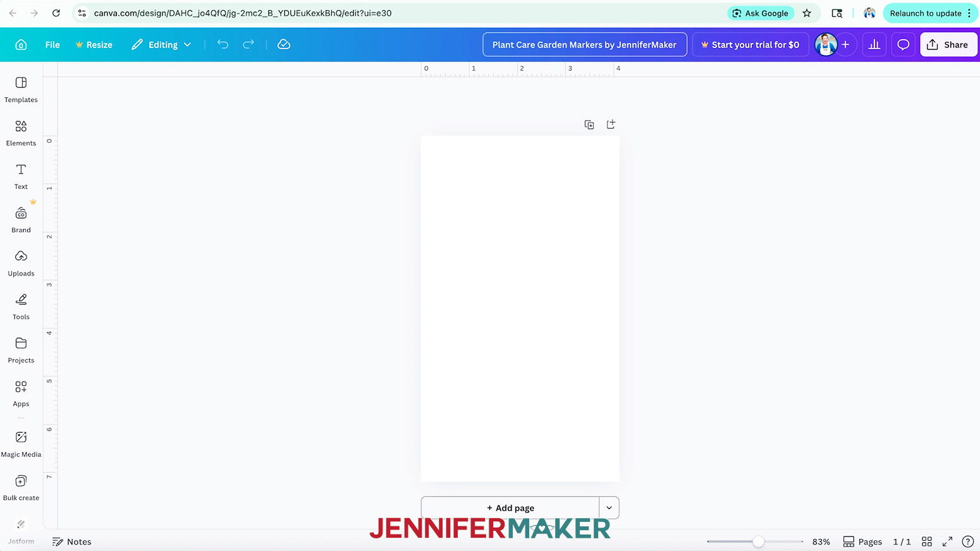Go to Canva home

click(x=21, y=45)
